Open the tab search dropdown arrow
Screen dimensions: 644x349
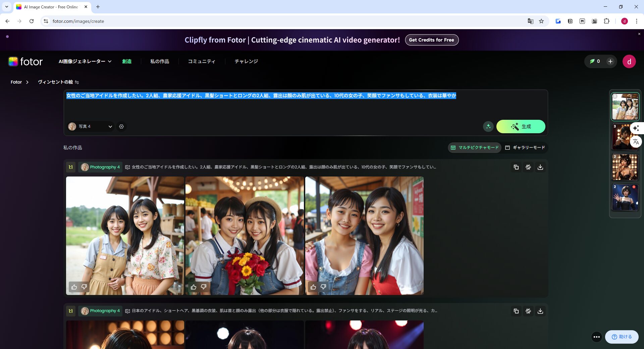point(6,7)
